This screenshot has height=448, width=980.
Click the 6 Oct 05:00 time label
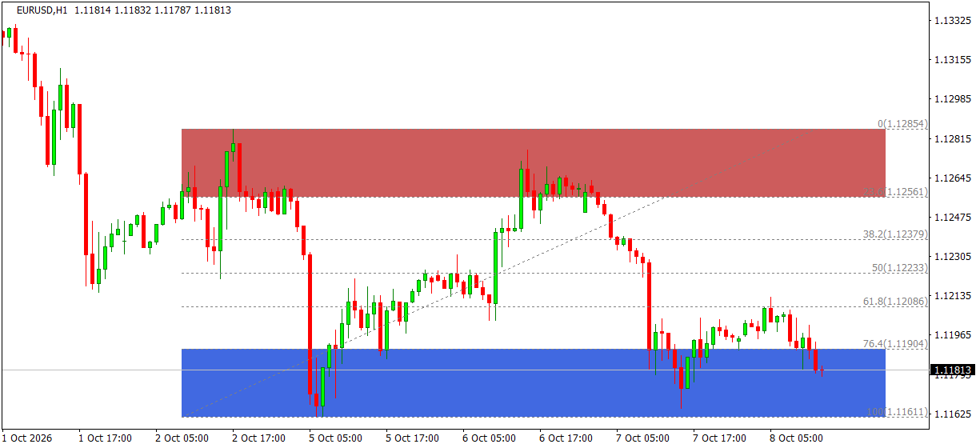point(490,438)
